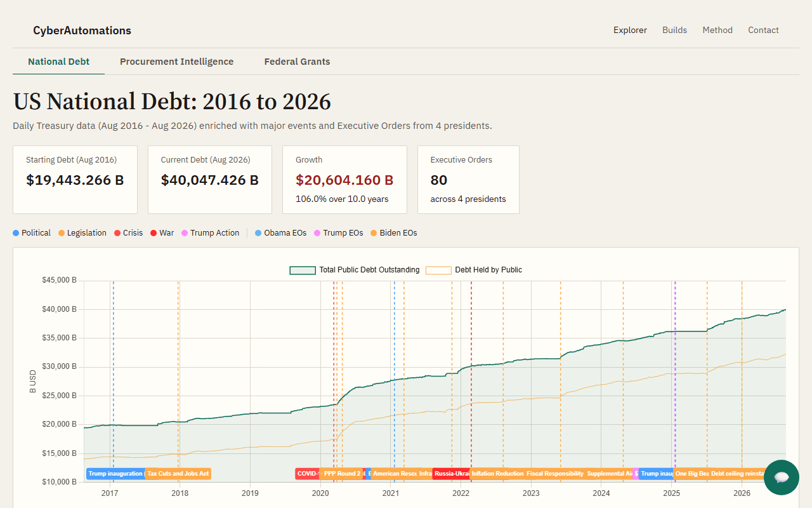Click the Growth $20,604.160 B card
The width and height of the screenshot is (812, 508).
[344, 180]
